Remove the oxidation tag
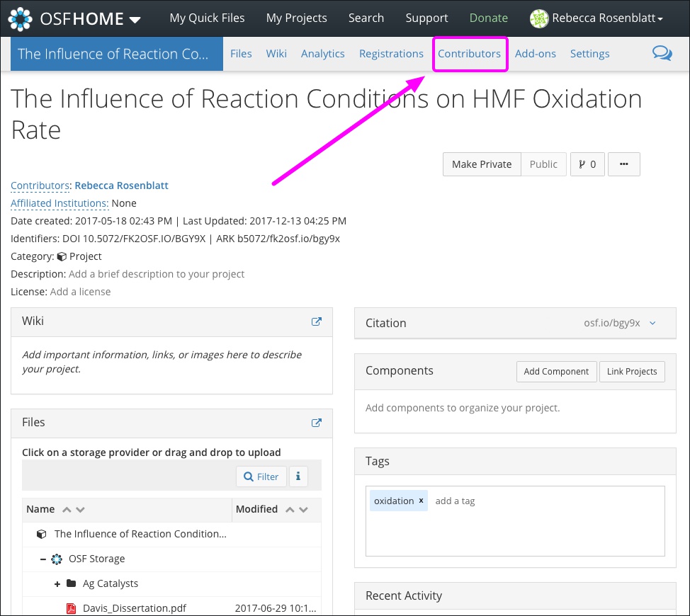 pyautogui.click(x=421, y=501)
